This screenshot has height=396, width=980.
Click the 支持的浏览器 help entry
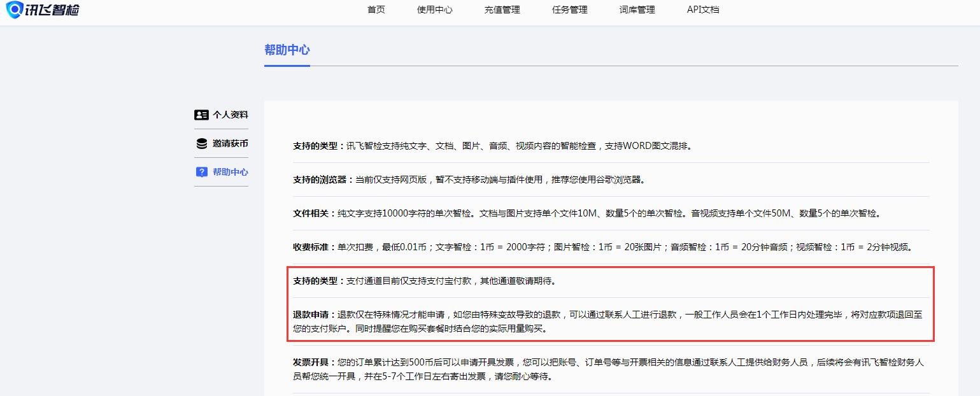click(x=322, y=180)
